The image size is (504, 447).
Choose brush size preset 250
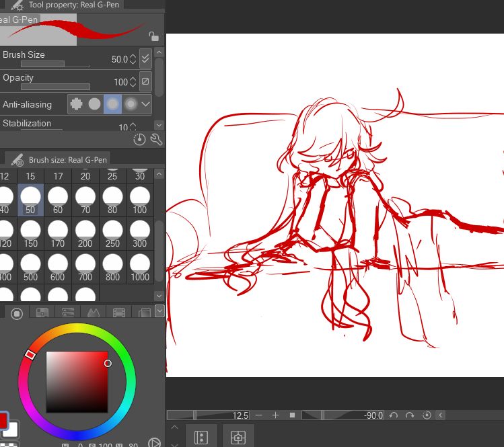click(112, 234)
